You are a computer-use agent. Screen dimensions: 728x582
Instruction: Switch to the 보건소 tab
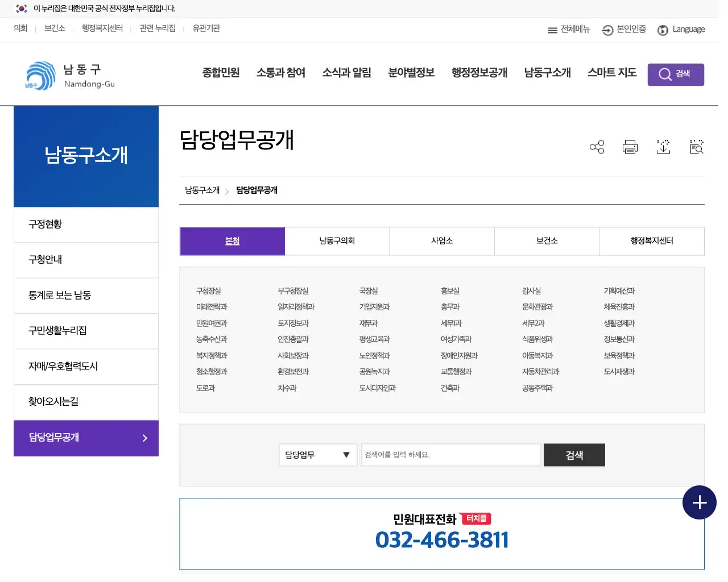click(x=547, y=241)
